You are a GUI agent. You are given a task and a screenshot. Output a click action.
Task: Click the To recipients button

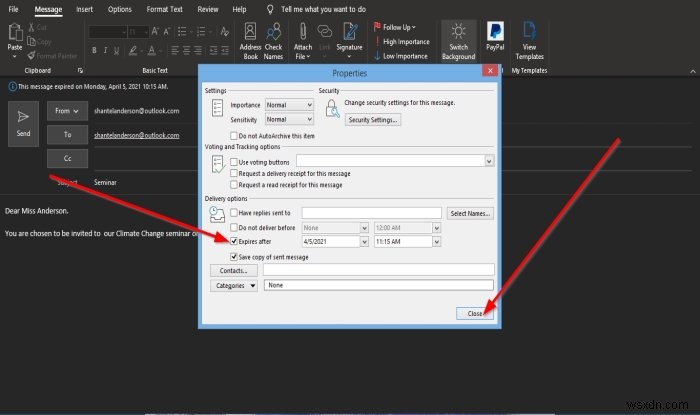[x=67, y=135]
